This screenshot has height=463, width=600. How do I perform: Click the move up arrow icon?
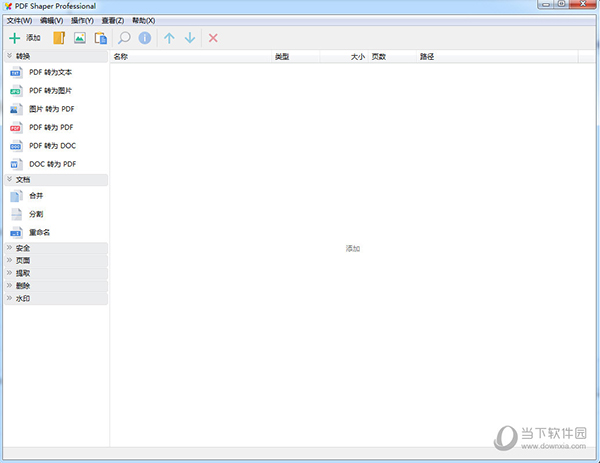(x=169, y=38)
